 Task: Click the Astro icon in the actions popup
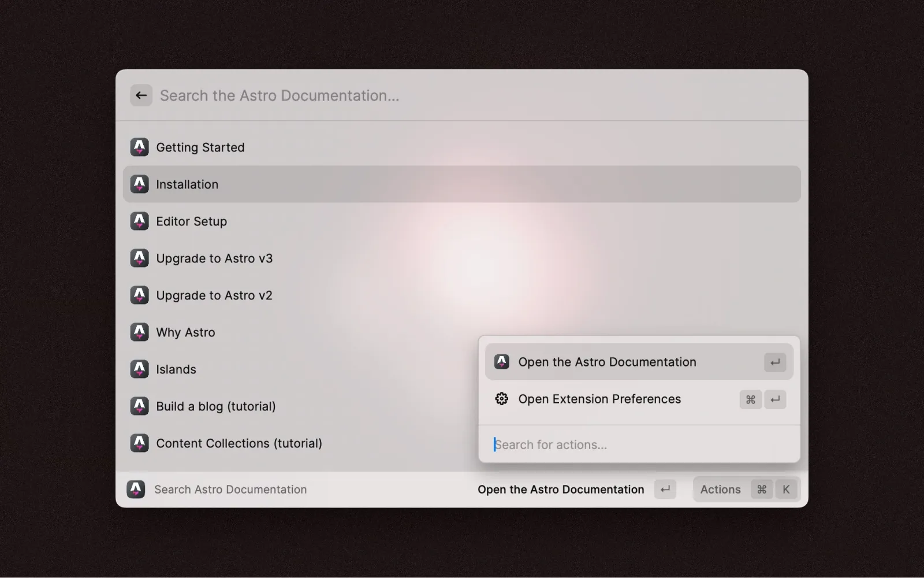coord(501,362)
